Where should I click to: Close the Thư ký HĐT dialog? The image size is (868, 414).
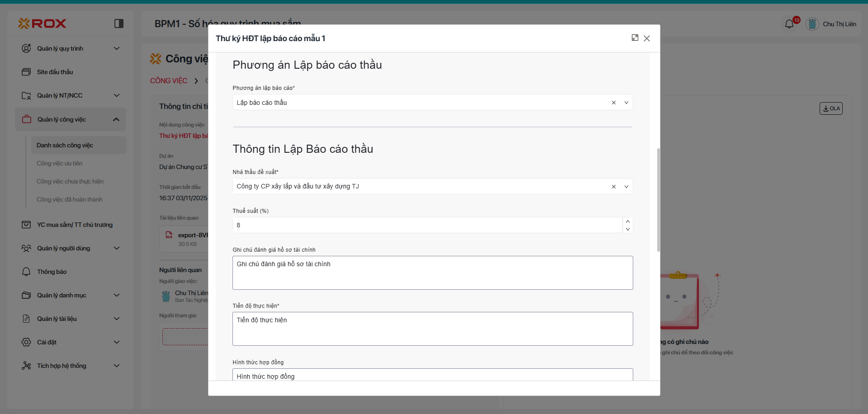[647, 38]
